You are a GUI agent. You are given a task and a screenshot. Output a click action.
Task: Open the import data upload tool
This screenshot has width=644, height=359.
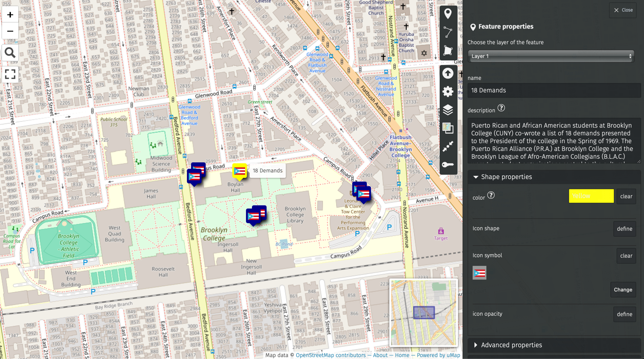pyautogui.click(x=448, y=73)
